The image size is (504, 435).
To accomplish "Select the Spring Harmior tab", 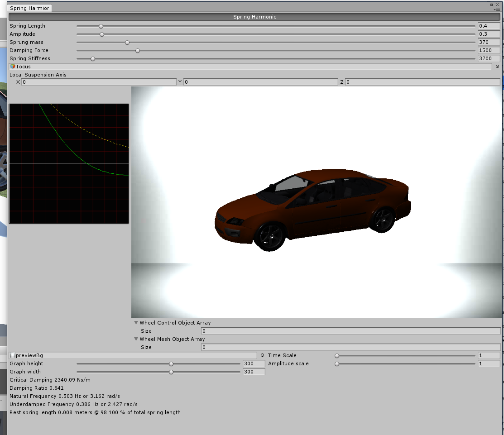I will (x=30, y=8).
